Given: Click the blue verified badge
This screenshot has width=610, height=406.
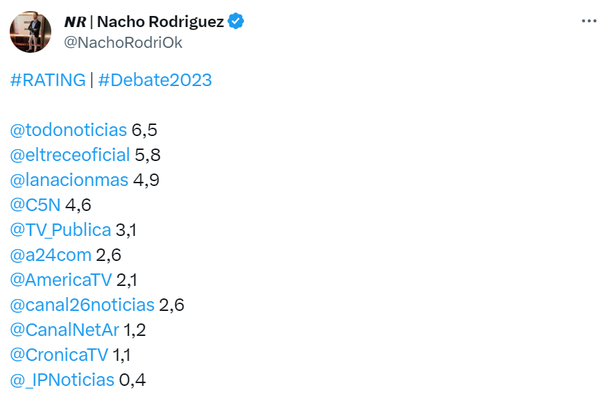Looking at the screenshot, I should (238, 21).
